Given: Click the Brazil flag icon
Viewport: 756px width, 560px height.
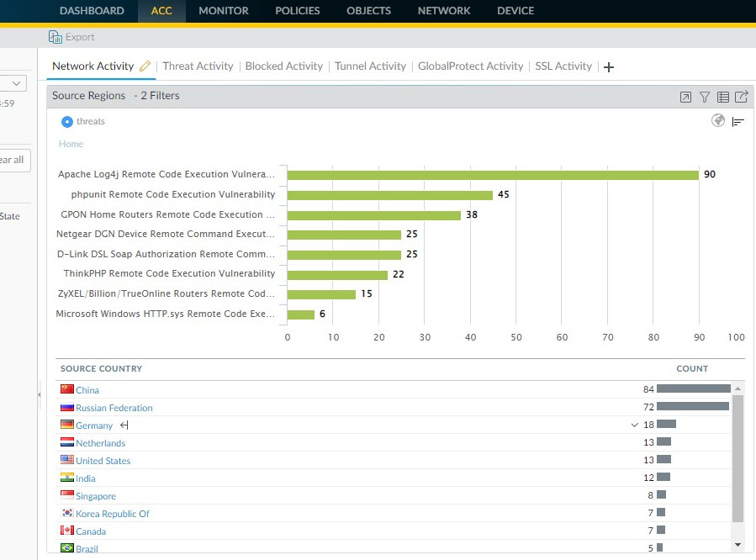Looking at the screenshot, I should (67, 548).
